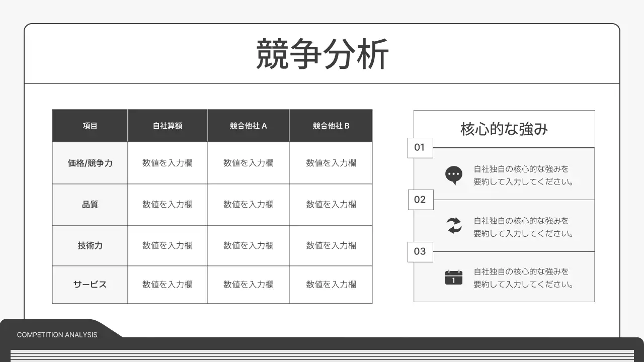
Task: Click the "項目" table header cell
Action: tap(90, 125)
